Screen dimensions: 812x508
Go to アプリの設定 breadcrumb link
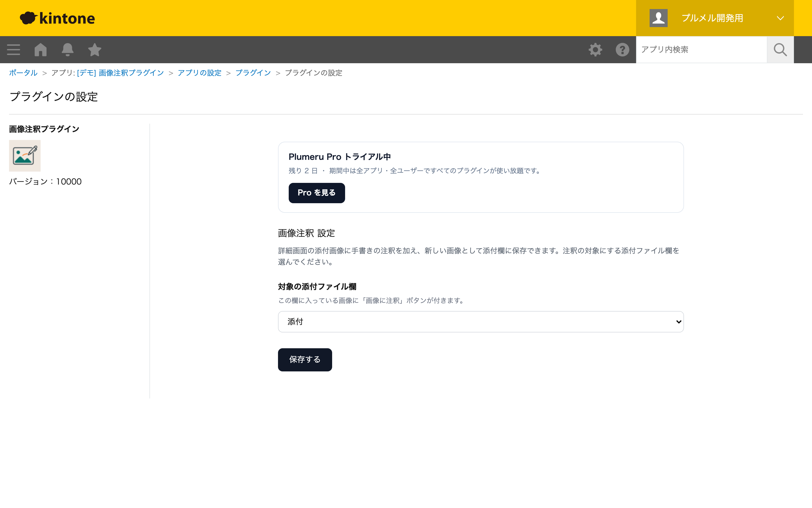(x=200, y=73)
